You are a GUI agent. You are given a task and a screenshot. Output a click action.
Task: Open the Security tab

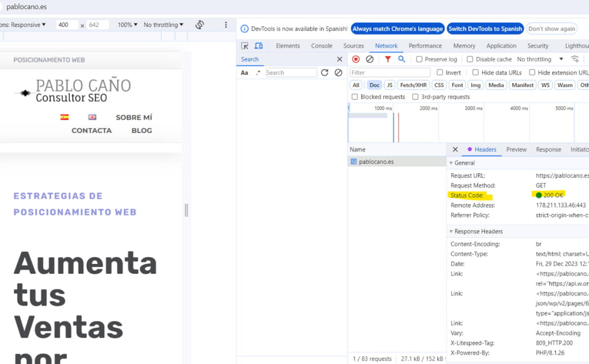pyautogui.click(x=538, y=46)
